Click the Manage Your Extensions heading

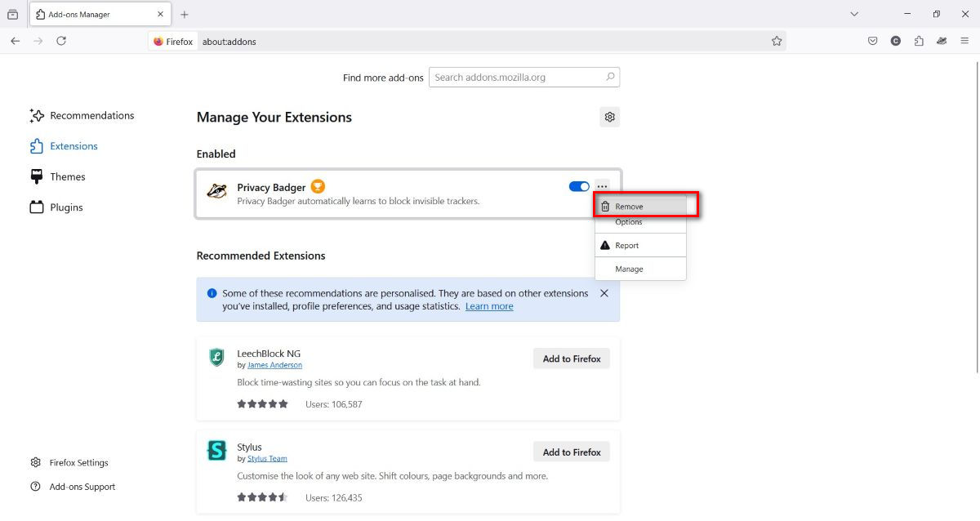coord(274,117)
